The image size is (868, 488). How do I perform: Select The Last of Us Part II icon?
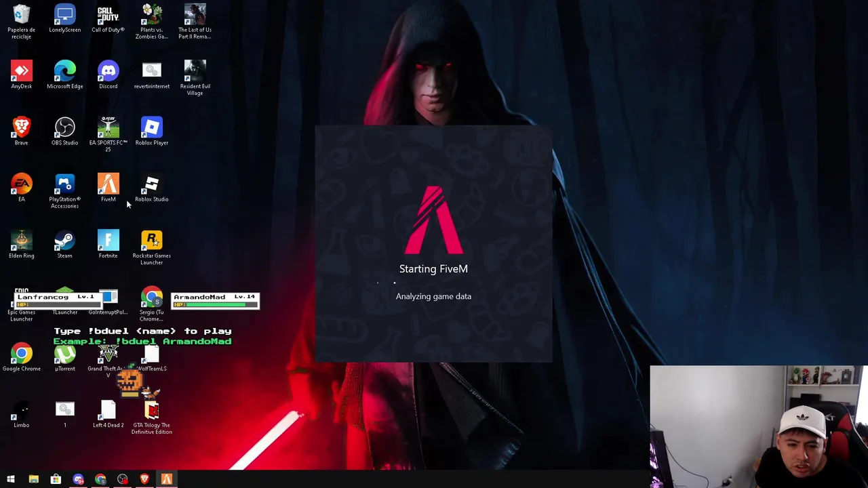pyautogui.click(x=195, y=21)
